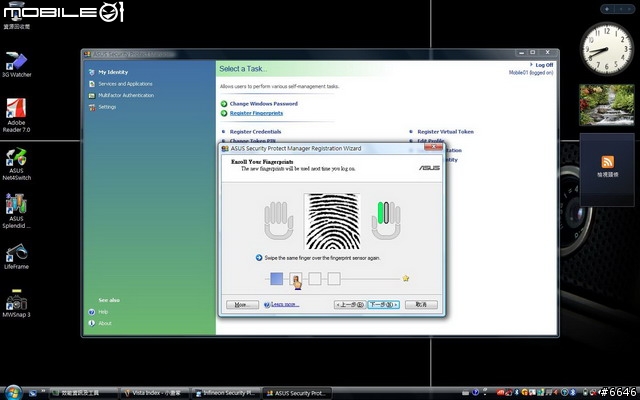
Task: Select the gray left hand in wizard
Action: point(278,220)
